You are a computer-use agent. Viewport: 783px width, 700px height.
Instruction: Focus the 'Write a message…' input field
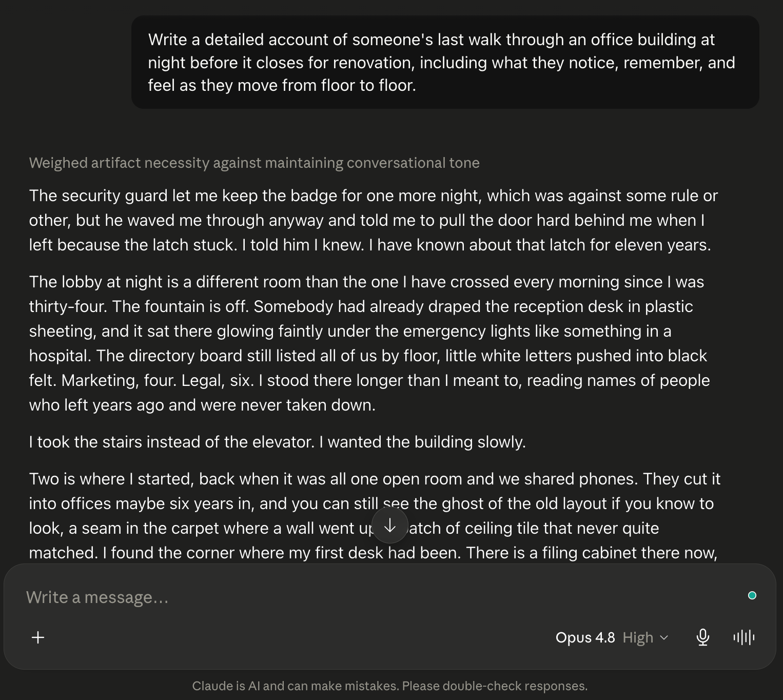[x=380, y=597]
